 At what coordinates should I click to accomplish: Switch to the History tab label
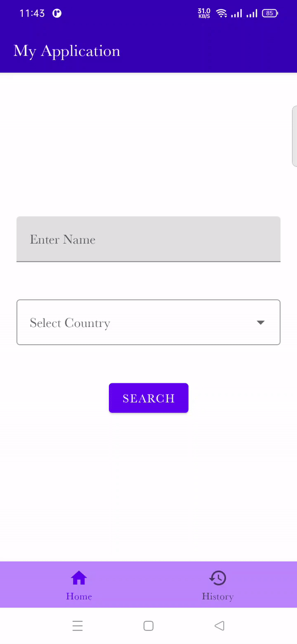(218, 596)
